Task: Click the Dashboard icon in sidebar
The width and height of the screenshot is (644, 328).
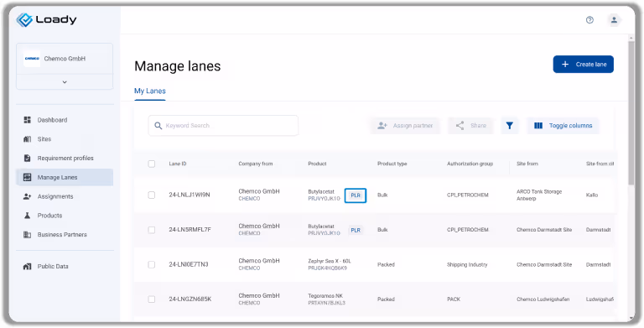Action: click(28, 120)
